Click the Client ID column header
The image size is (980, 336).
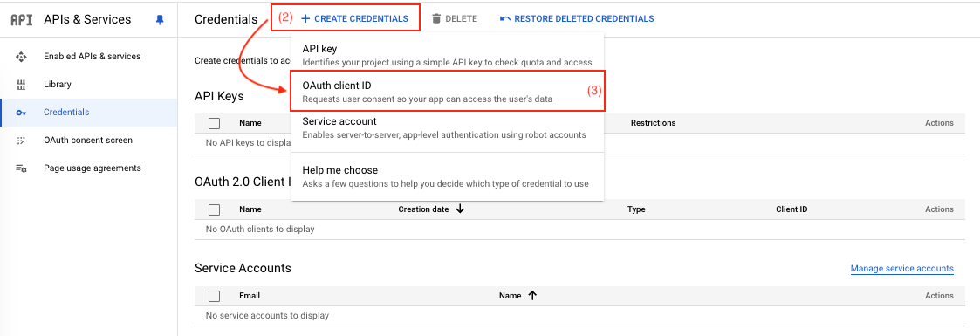[x=792, y=209]
